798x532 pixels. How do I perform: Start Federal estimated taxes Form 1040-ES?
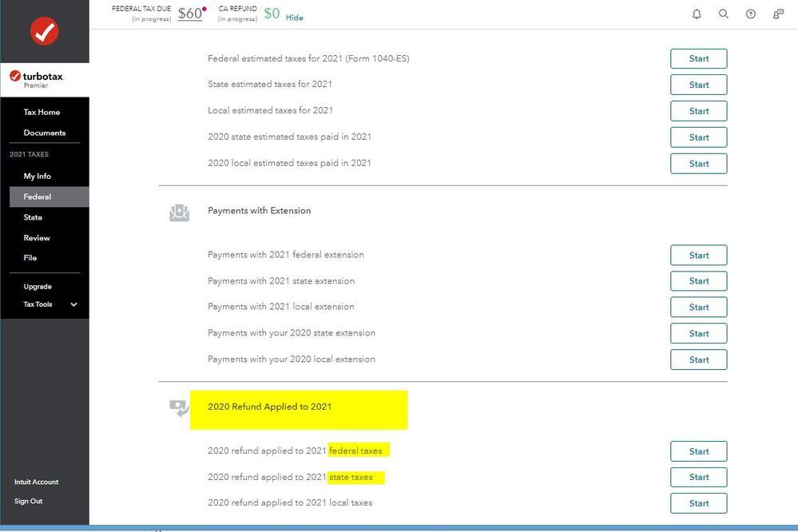[x=698, y=58]
